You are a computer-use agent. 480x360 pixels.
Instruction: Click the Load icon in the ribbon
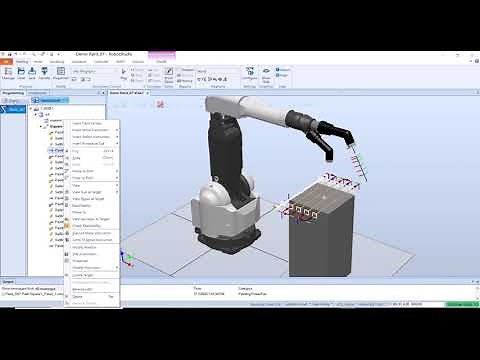21,73
